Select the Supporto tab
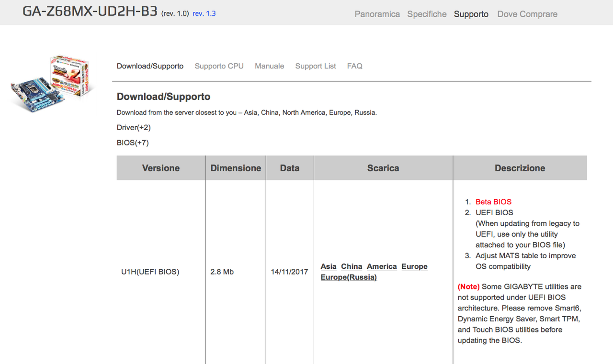 (x=471, y=14)
